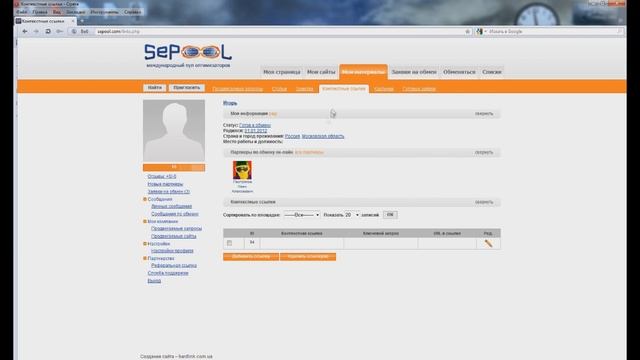Image resolution: width=640 pixels, height=360 pixels.
Task: Open 'Служба поддержки' sidebar link
Action: 168,273
